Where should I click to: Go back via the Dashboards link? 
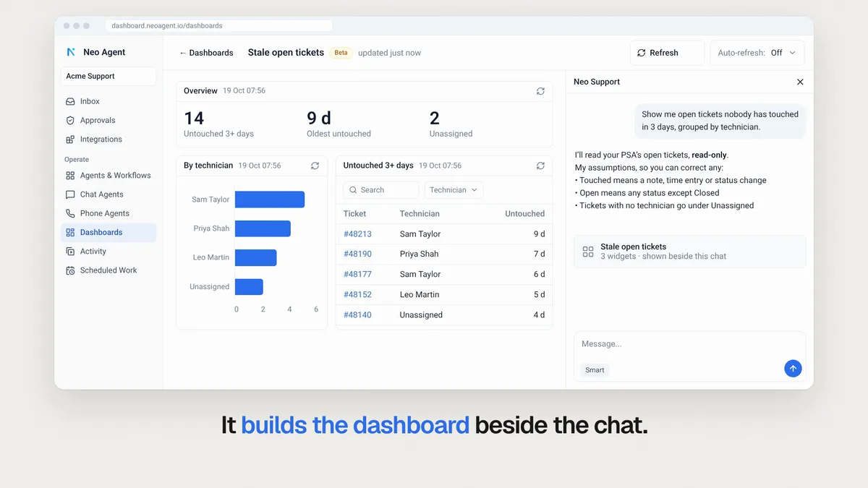(x=206, y=53)
